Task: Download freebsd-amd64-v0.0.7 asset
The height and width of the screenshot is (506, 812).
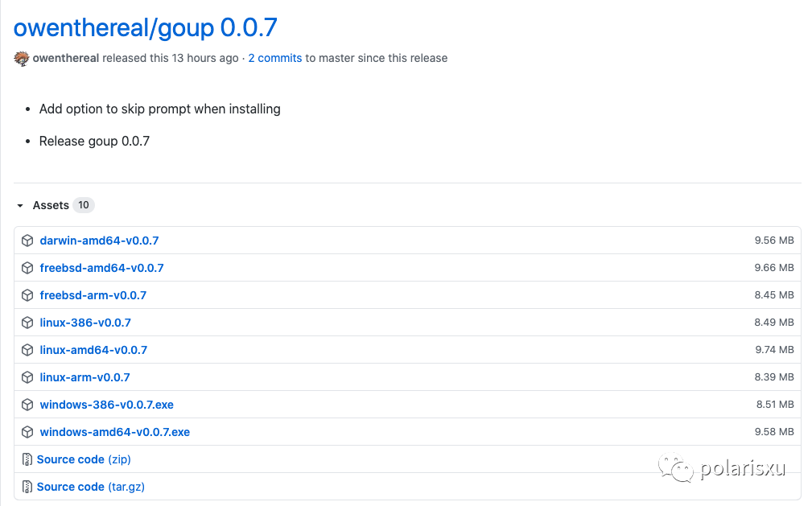Action: 102,268
